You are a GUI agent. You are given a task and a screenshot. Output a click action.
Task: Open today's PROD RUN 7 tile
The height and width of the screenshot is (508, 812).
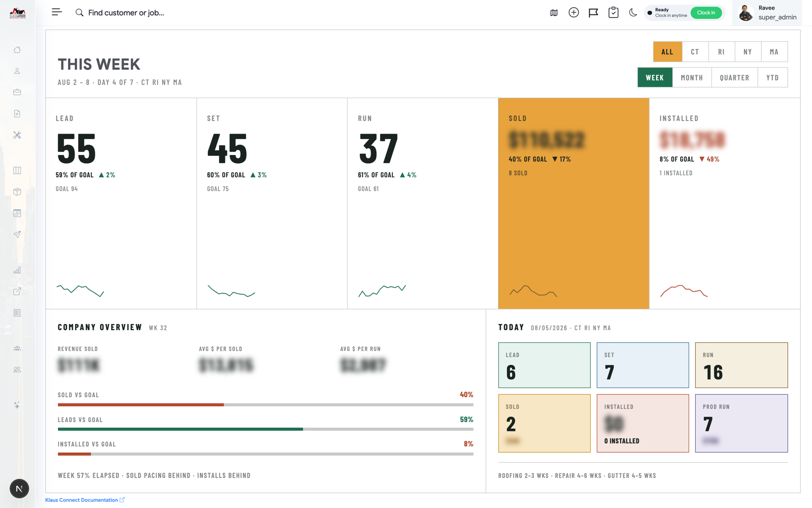741,423
